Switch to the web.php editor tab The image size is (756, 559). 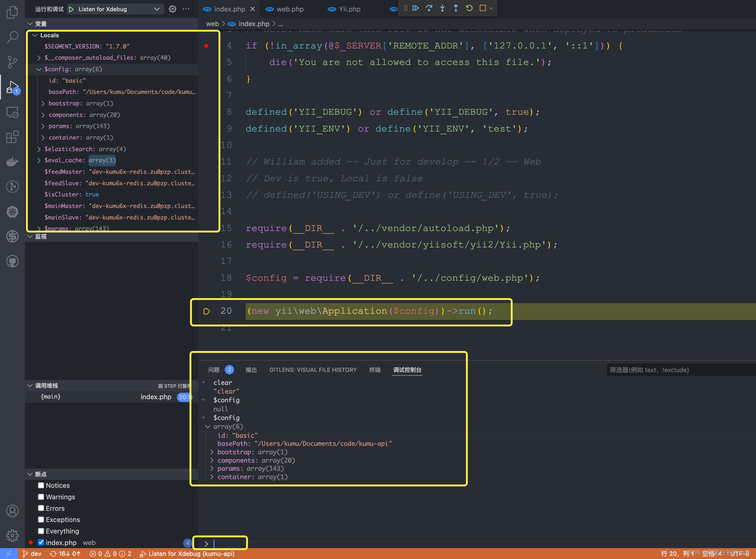[x=289, y=9]
